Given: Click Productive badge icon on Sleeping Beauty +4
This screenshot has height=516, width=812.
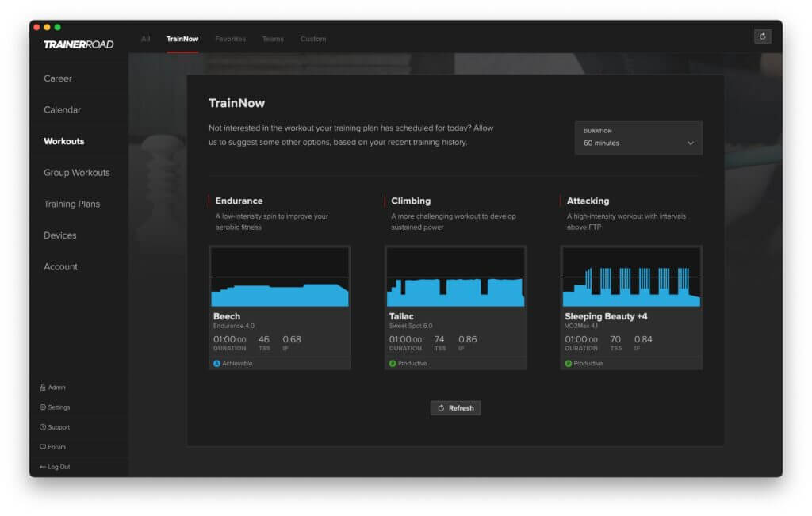Looking at the screenshot, I should (x=568, y=363).
